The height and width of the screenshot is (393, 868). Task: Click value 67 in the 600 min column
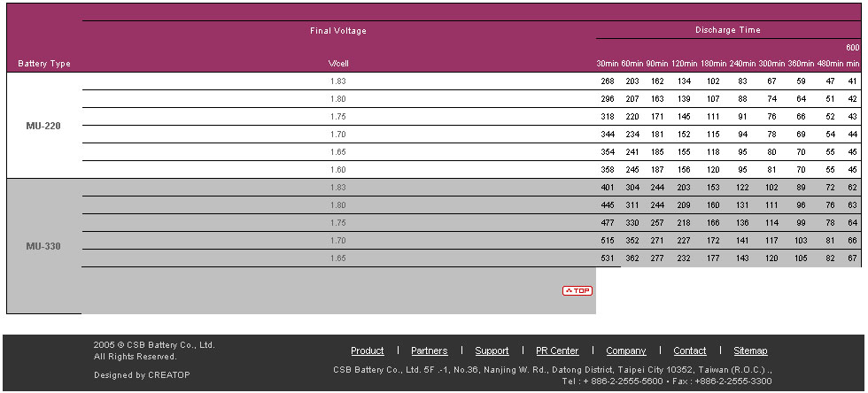(852, 258)
